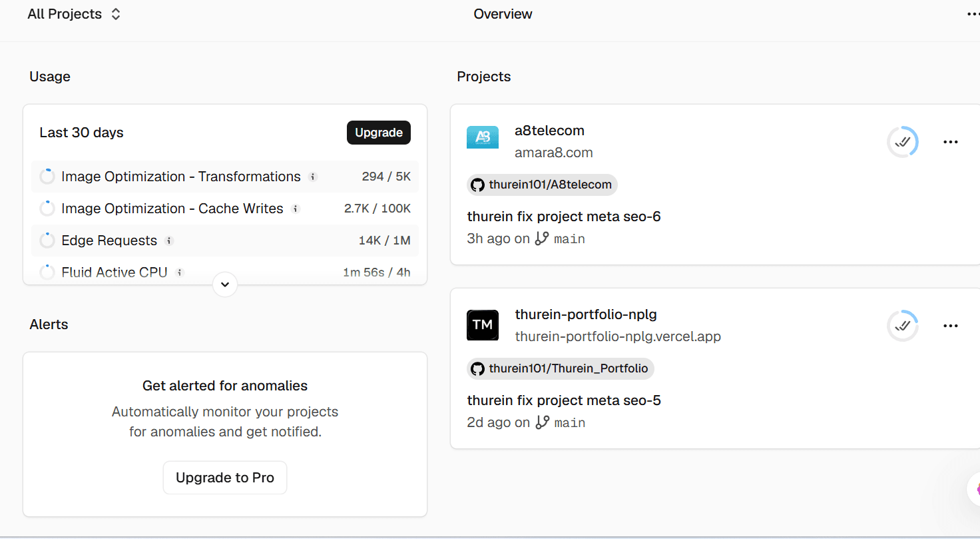
Task: Click the Cache Writes usage progress ring
Action: 47,209
